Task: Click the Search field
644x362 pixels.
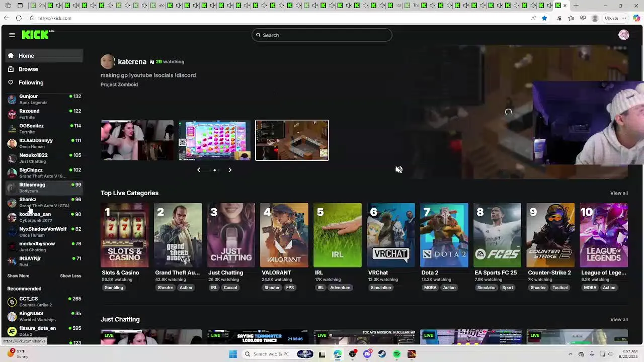Action: [322, 35]
